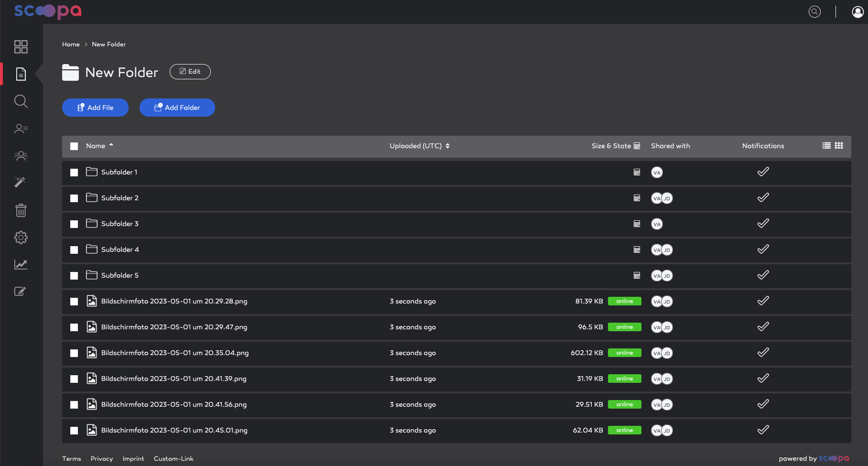Click the online status badge for 20.41.56.png
The width and height of the screenshot is (868, 466).
(625, 405)
